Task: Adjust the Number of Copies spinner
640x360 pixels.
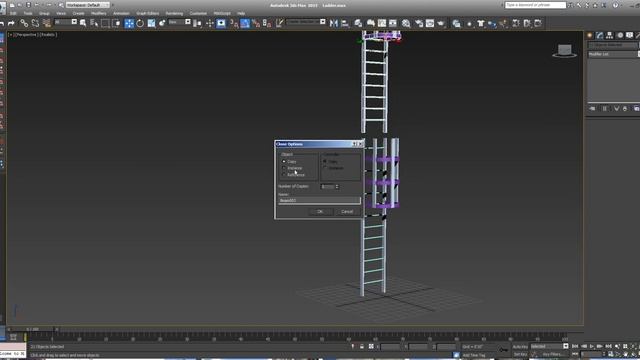Action: (x=337, y=187)
